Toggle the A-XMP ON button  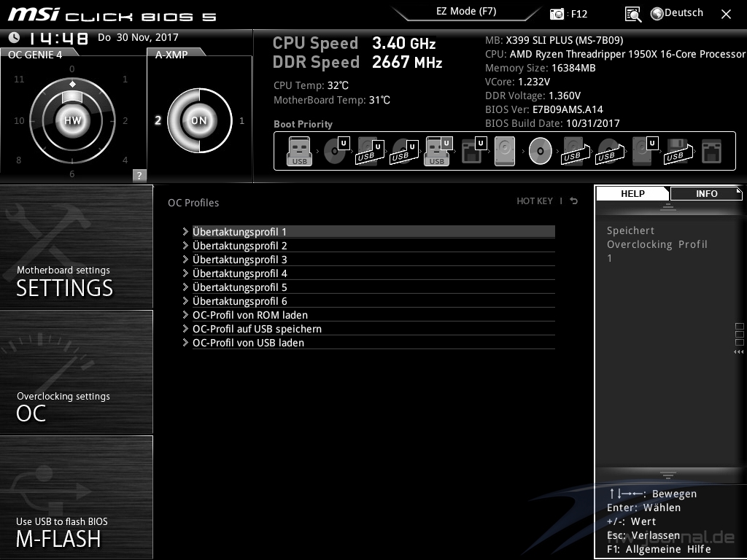[199, 120]
